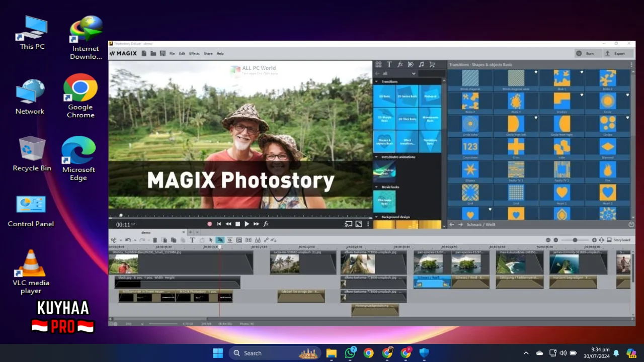Click the Save project floppy icon
The width and height of the screenshot is (644, 362).
pyautogui.click(x=163, y=53)
